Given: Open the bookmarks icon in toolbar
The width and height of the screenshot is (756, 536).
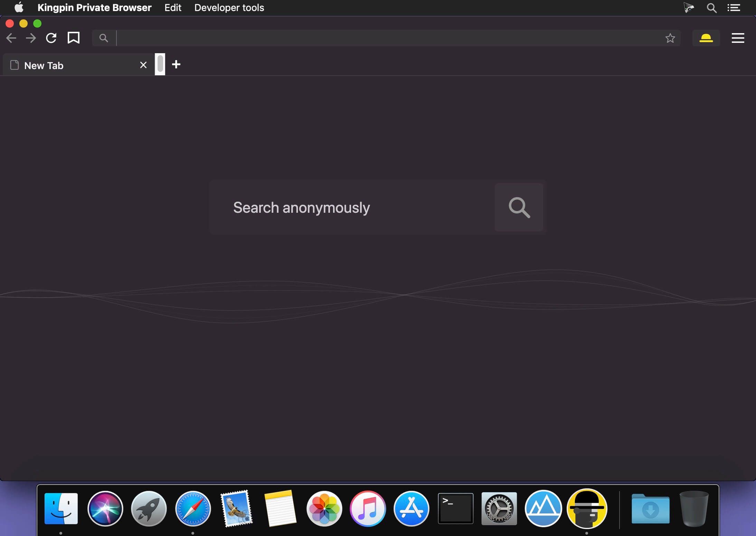Looking at the screenshot, I should tap(73, 38).
